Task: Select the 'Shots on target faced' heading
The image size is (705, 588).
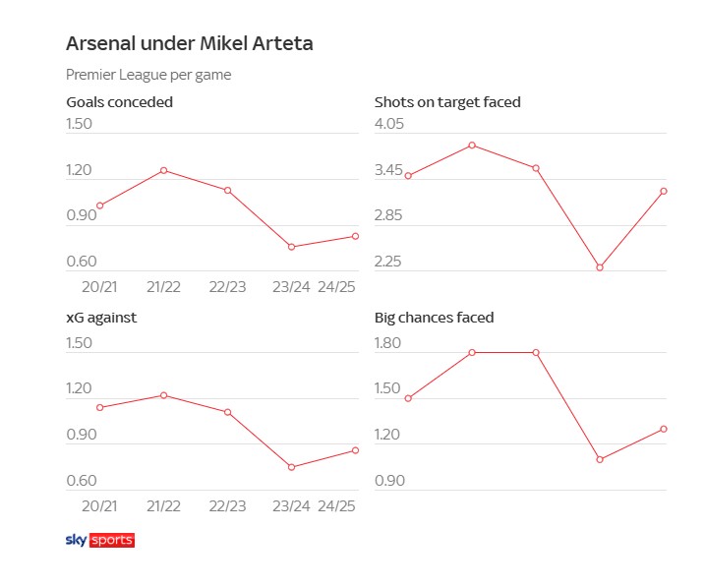Action: tap(447, 101)
